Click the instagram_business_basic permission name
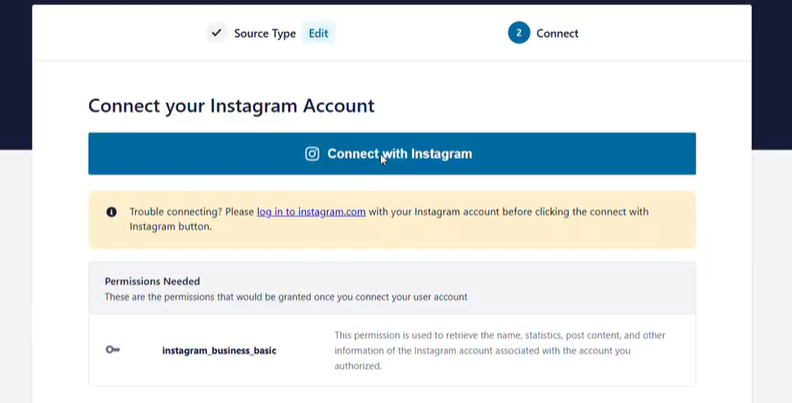Viewport: 792px width, 403px height. tap(219, 351)
